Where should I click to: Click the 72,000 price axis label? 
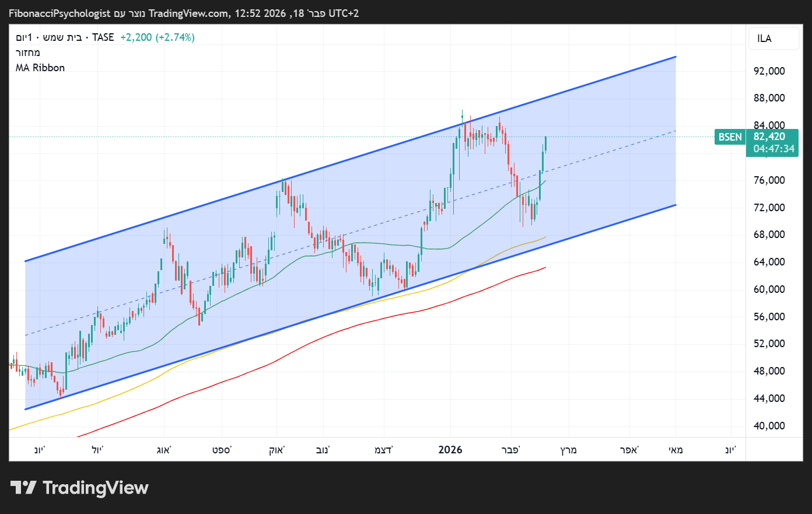769,208
